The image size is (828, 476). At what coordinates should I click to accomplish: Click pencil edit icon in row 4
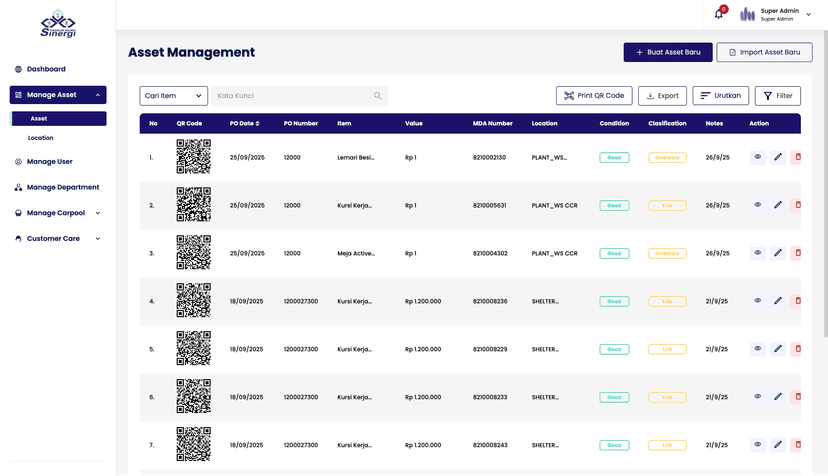pos(778,301)
